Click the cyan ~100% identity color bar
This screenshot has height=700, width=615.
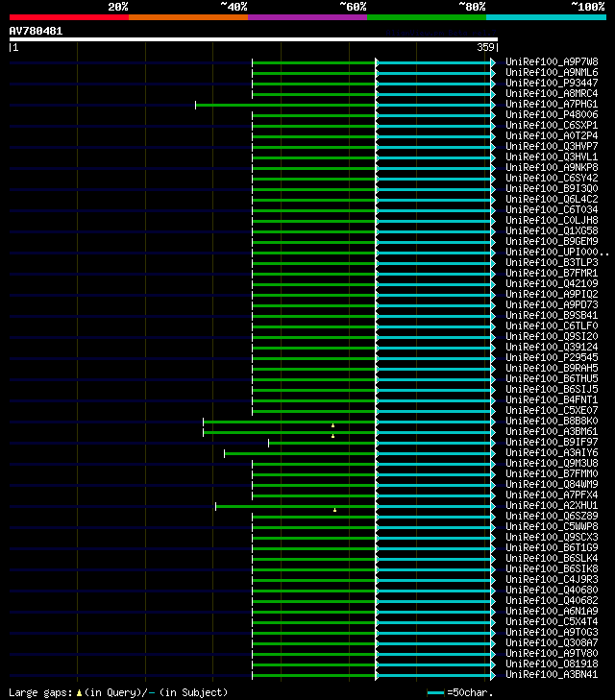pyautogui.click(x=546, y=17)
